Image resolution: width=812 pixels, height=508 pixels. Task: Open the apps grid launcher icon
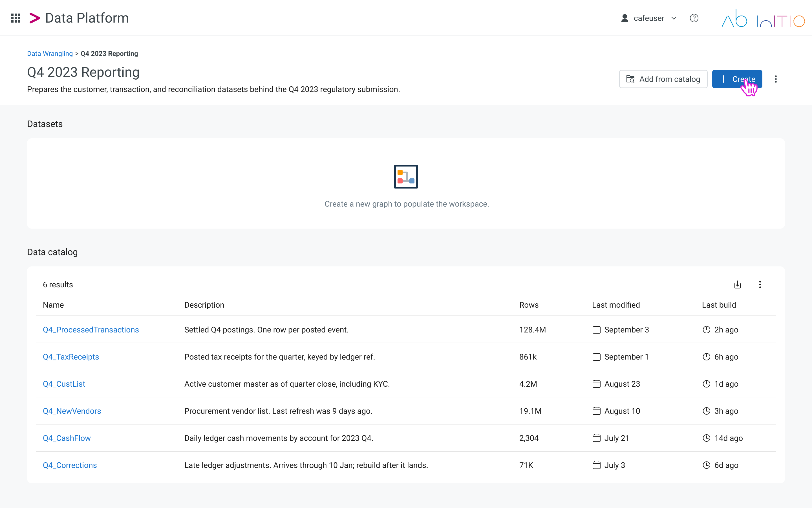pyautogui.click(x=16, y=18)
